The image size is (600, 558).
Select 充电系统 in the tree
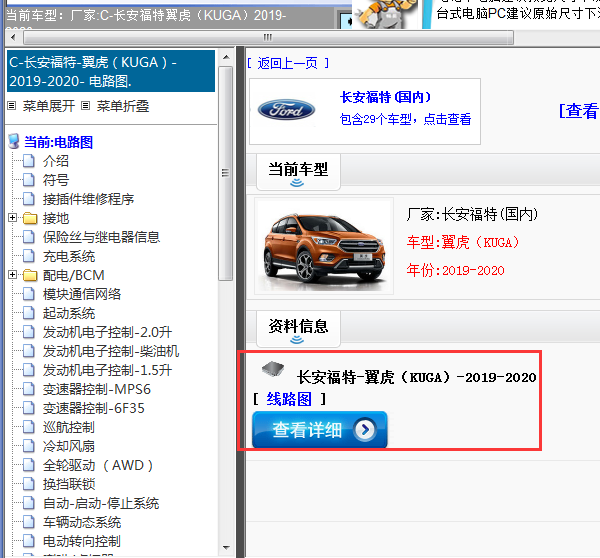click(x=69, y=256)
